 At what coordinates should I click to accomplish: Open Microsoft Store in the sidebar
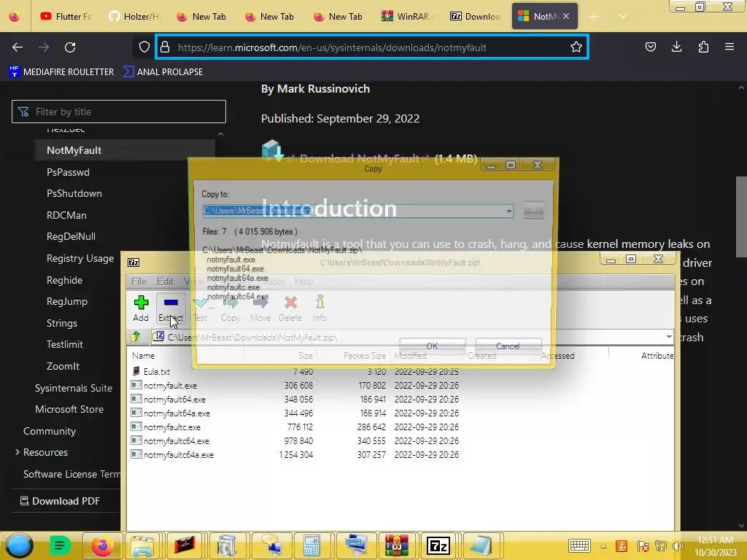(x=69, y=409)
